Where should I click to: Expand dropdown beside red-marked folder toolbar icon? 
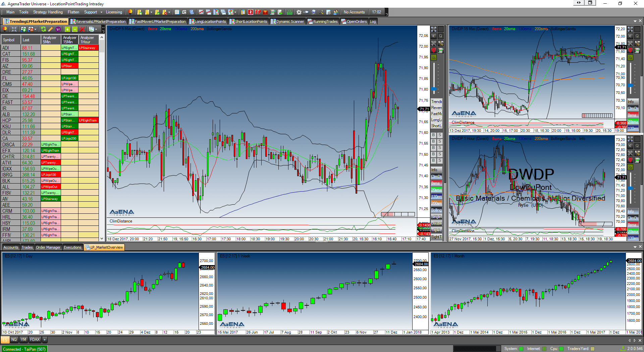tap(169, 12)
